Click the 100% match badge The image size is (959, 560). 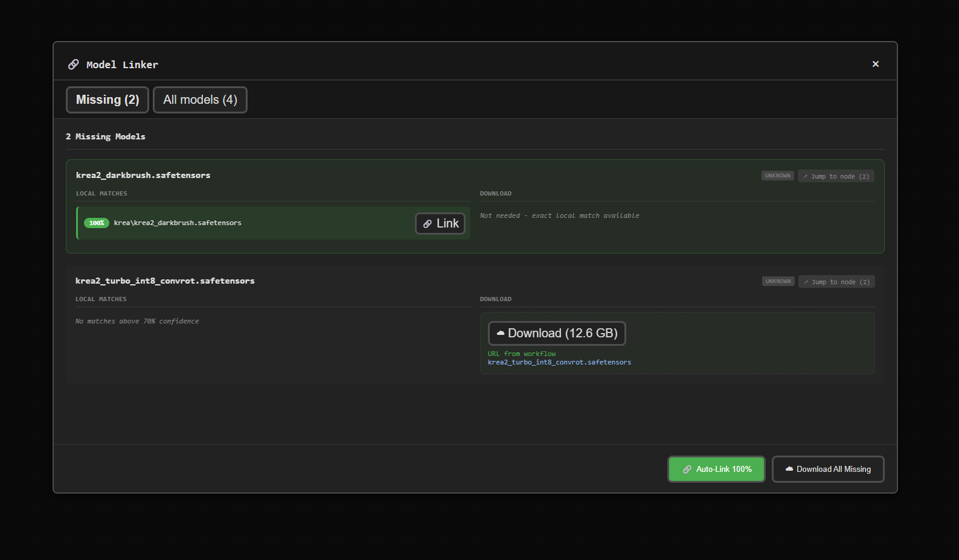(97, 223)
